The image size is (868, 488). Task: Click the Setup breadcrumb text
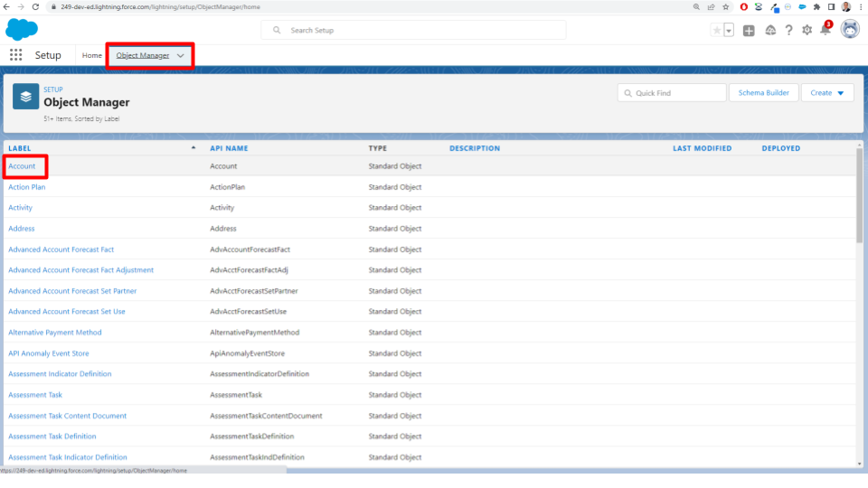[x=53, y=89]
